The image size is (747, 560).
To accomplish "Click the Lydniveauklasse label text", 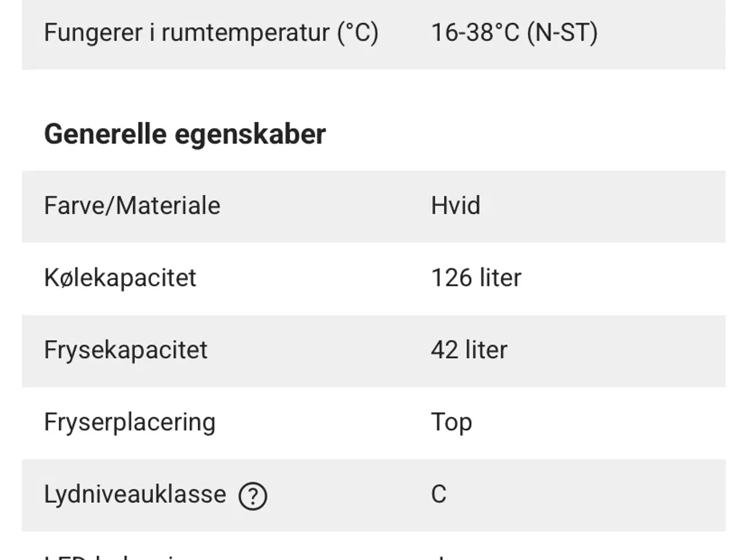I will click(x=135, y=495).
